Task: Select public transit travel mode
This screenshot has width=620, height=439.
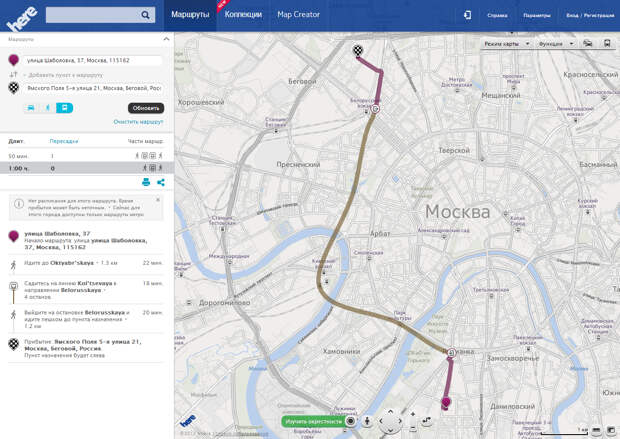Action: click(64, 107)
